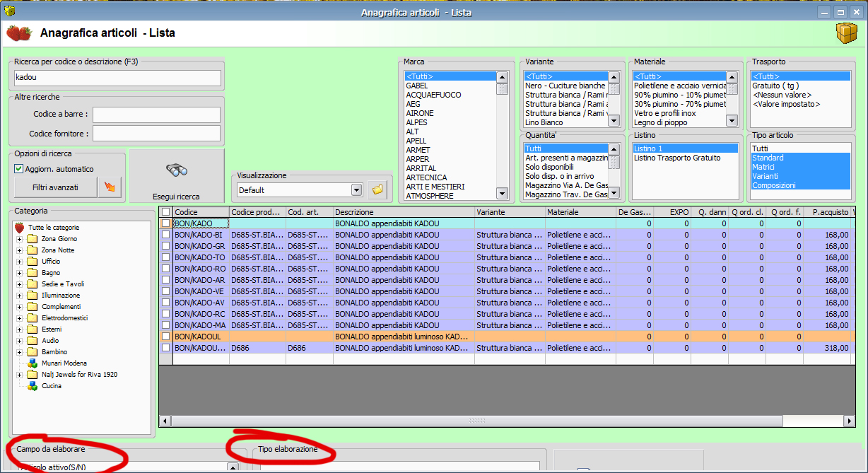Click the 318,00 price cell

click(827, 348)
